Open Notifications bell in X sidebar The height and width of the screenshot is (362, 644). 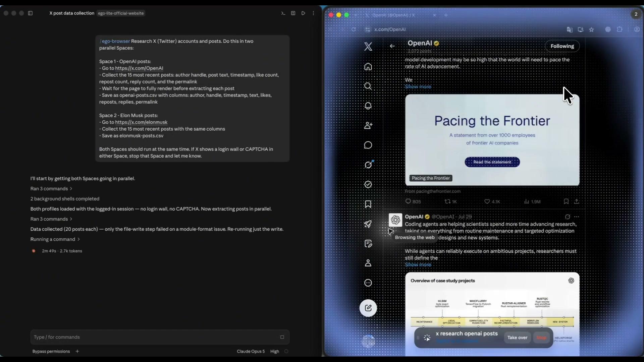[x=368, y=106]
